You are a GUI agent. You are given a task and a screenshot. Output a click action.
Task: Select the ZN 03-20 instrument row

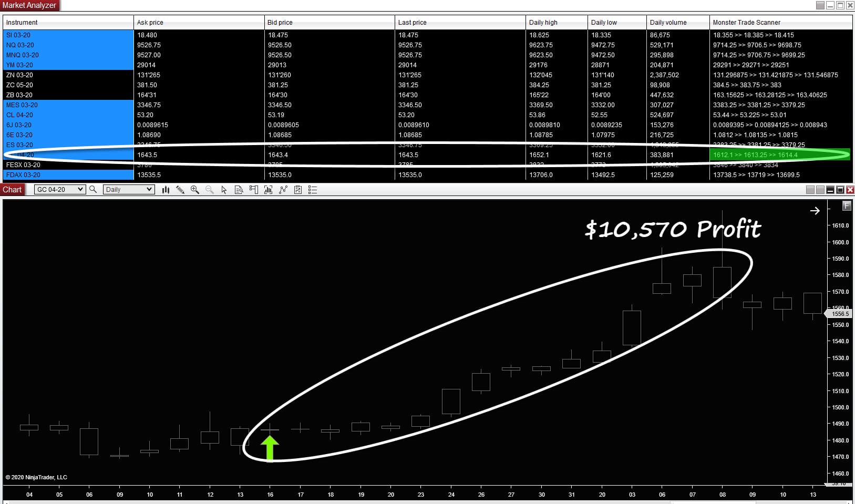(68, 75)
